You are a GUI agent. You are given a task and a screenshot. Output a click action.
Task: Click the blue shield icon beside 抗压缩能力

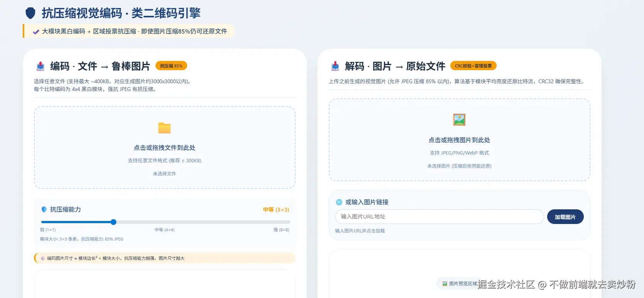click(x=44, y=209)
